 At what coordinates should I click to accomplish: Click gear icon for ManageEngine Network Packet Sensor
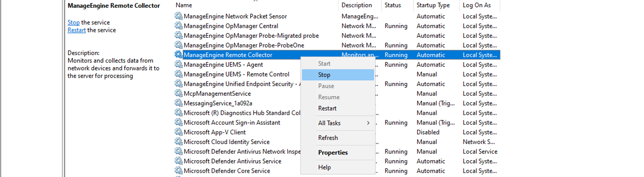tap(178, 16)
